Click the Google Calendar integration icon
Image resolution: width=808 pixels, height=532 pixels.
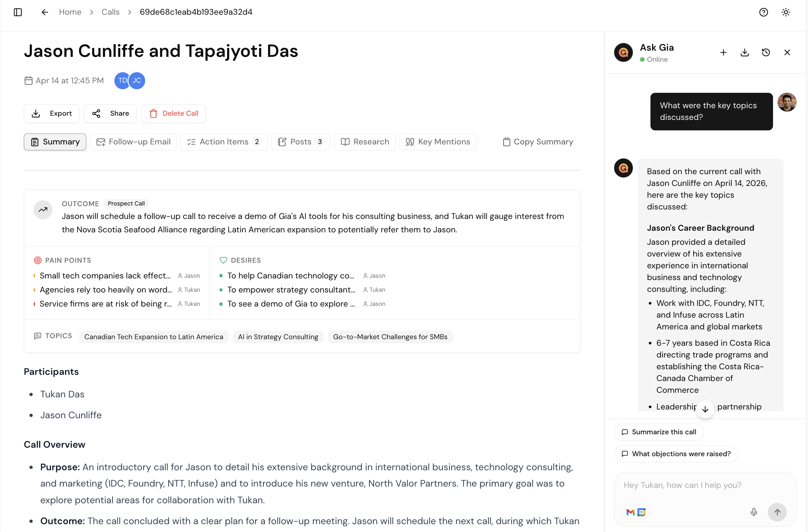[x=641, y=512]
